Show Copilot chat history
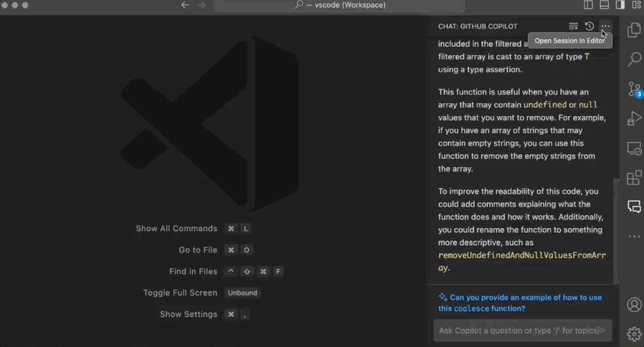The height and width of the screenshot is (347, 644). click(589, 26)
